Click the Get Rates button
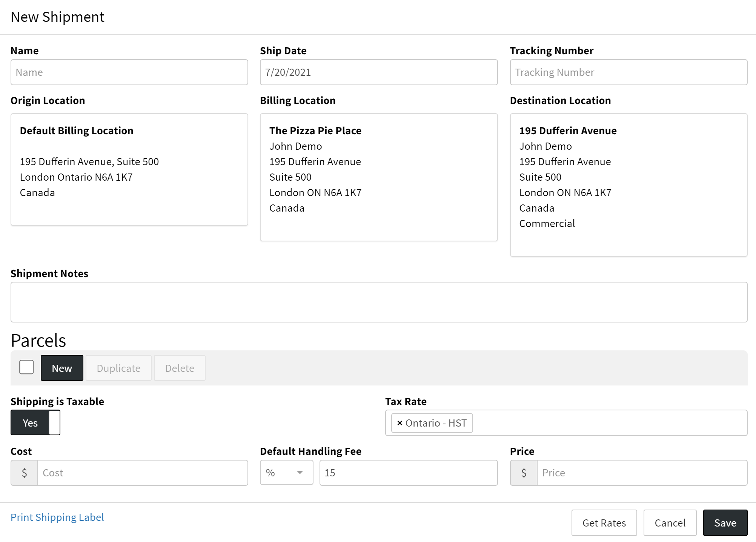756x542 pixels. click(604, 523)
